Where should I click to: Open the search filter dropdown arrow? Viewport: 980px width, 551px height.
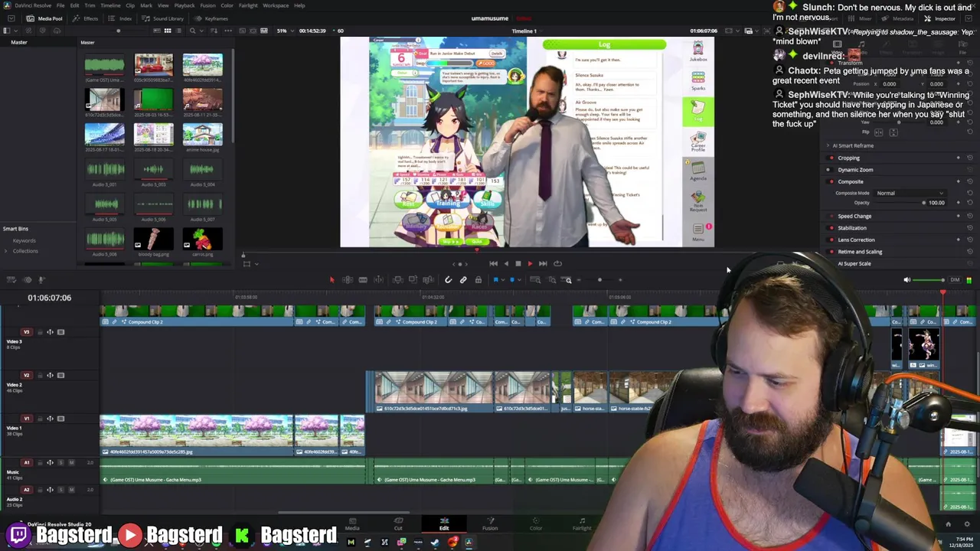coord(201,31)
